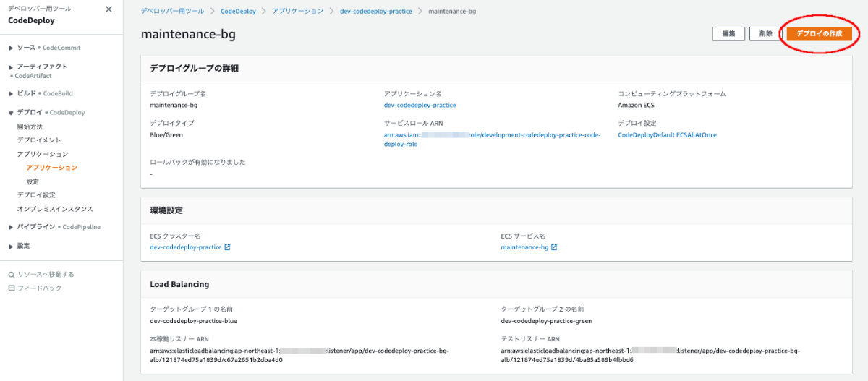Select the parent アプリケーション sidebar item

43,154
